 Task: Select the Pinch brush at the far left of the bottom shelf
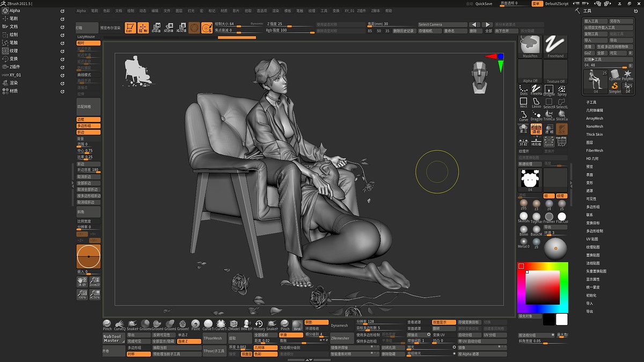click(107, 325)
